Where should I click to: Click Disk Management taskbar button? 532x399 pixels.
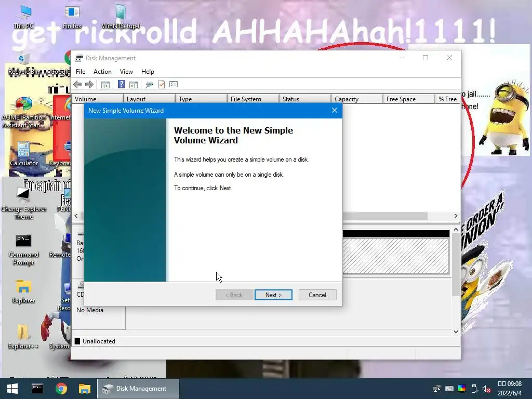138,389
